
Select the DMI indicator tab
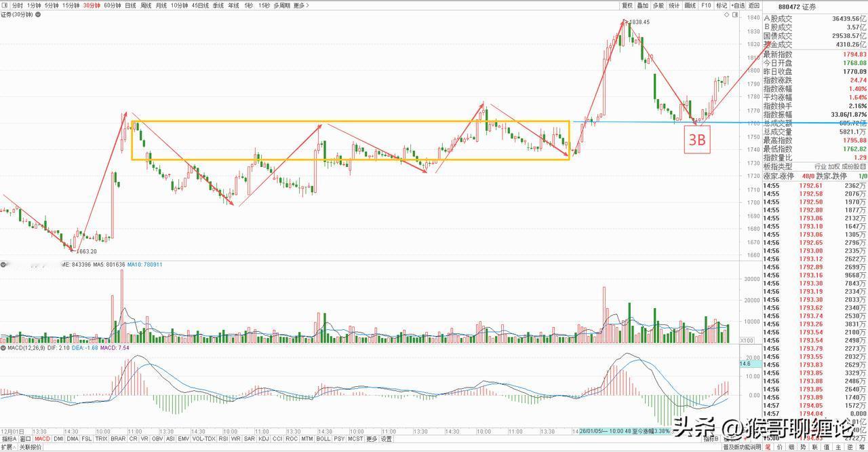pyautogui.click(x=59, y=438)
